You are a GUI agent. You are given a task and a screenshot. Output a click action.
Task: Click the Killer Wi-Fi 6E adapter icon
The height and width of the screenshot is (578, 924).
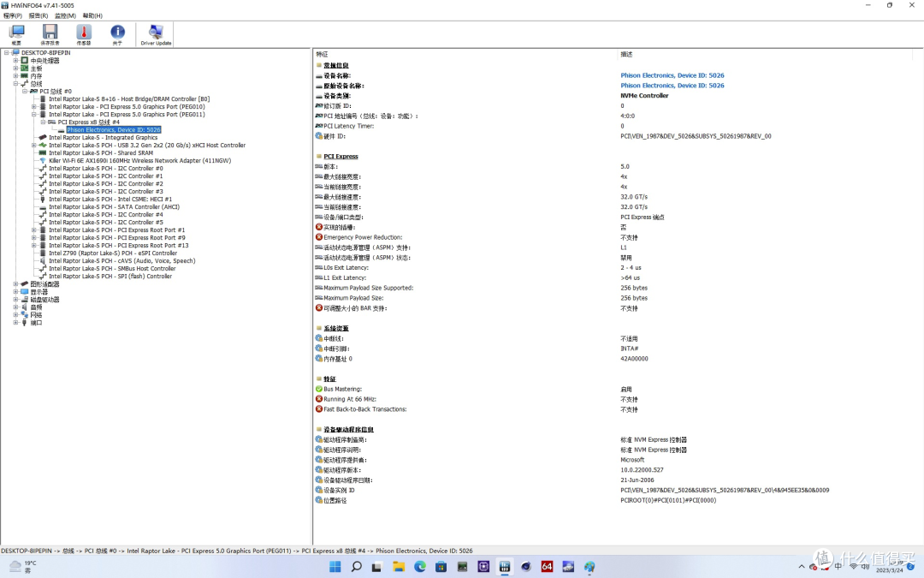pos(43,160)
